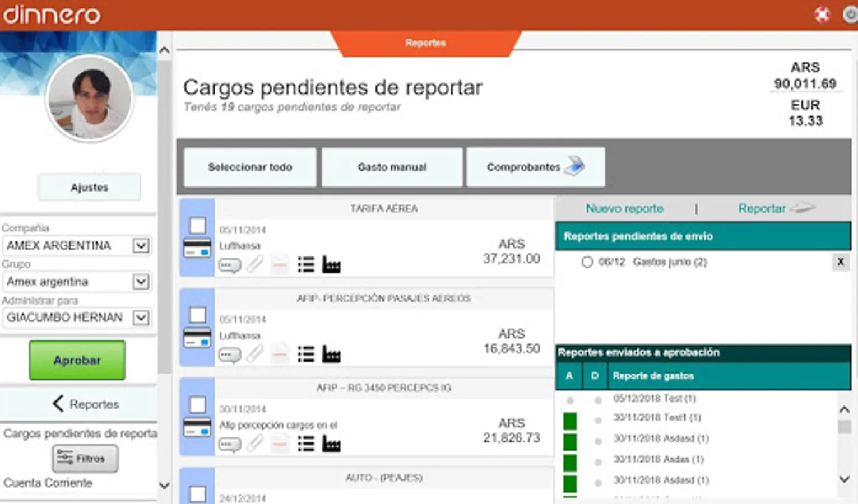Click sidebar scroll up arrow
Viewport: 858px width, 504px height.
click(164, 50)
